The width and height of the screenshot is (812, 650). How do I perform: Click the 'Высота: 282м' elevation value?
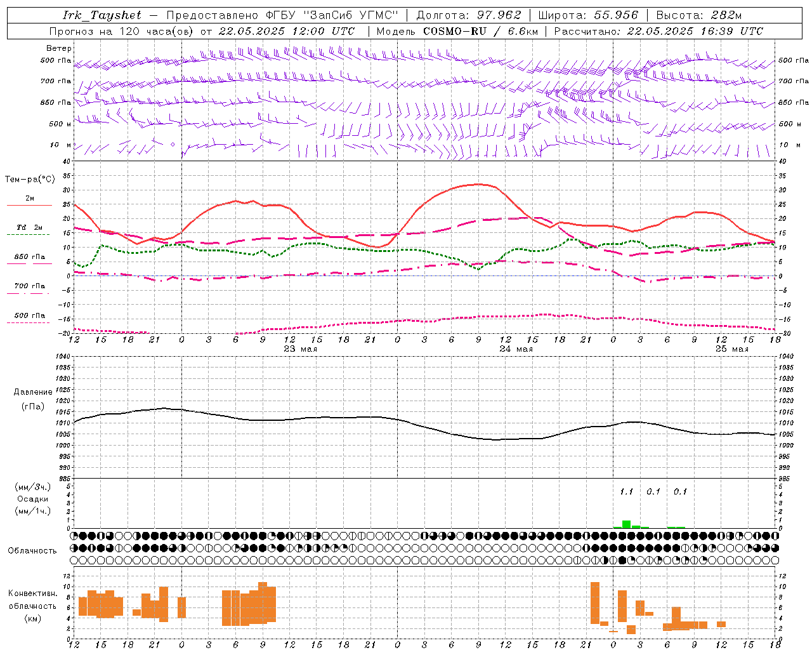click(699, 15)
